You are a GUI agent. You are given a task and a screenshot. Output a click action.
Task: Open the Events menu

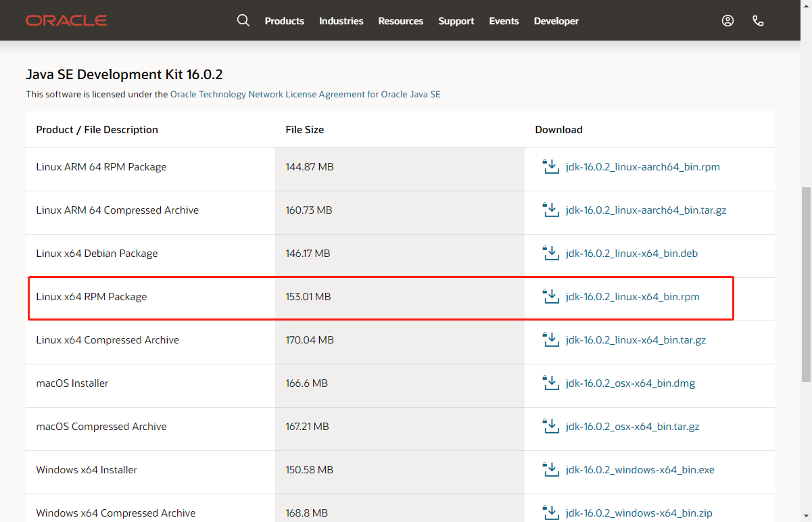pos(504,21)
